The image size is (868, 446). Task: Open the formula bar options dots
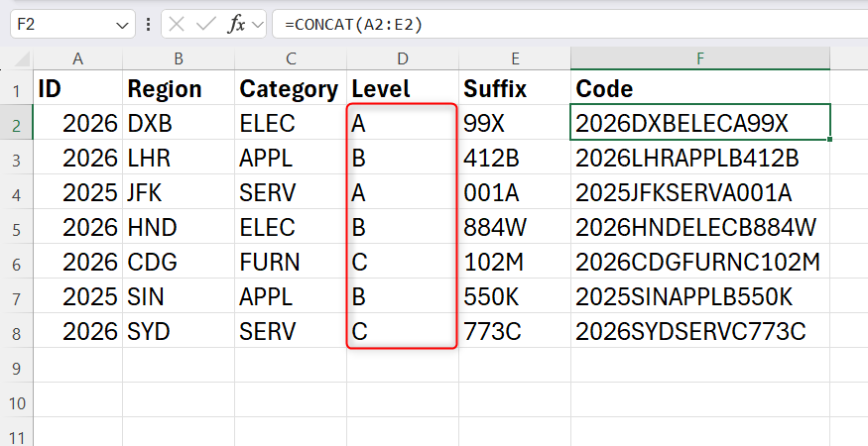[x=148, y=25]
